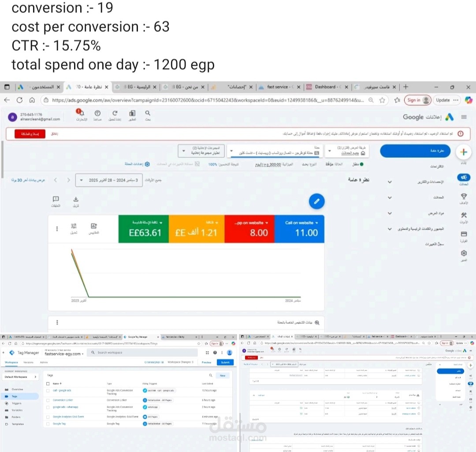Viewport: 476px width, 452px height.
Task: Click the Copilot icon in the browser toolbar
Action: [469, 100]
